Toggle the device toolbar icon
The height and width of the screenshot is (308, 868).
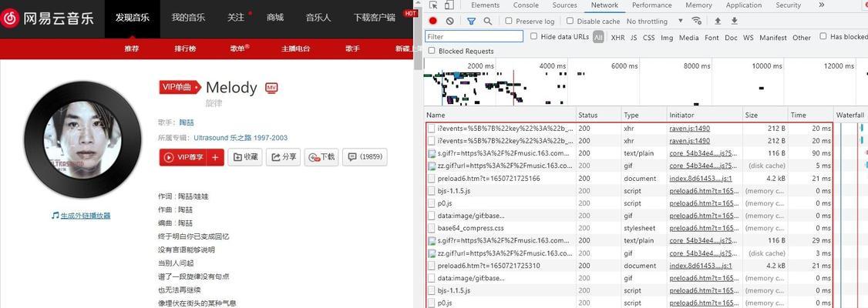[x=449, y=5]
